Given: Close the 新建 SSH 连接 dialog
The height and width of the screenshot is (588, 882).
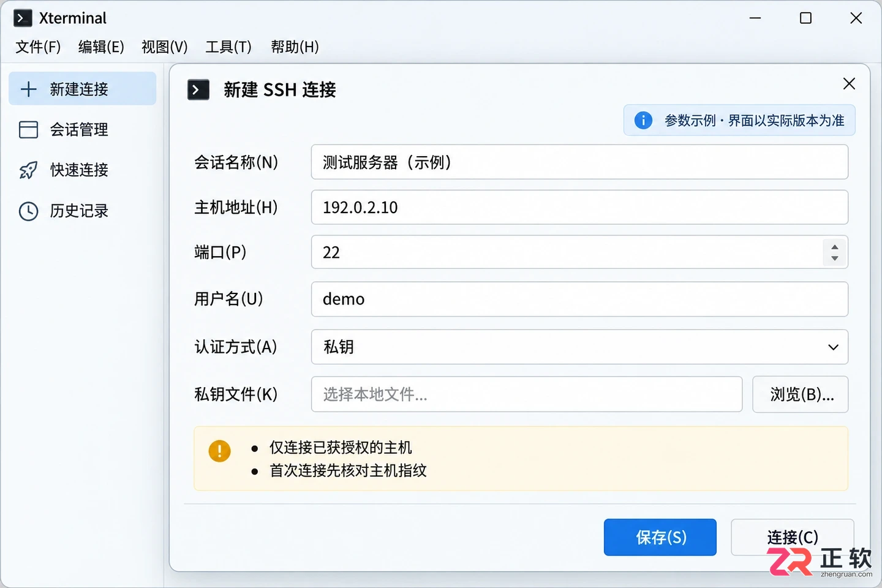Looking at the screenshot, I should click(x=849, y=83).
